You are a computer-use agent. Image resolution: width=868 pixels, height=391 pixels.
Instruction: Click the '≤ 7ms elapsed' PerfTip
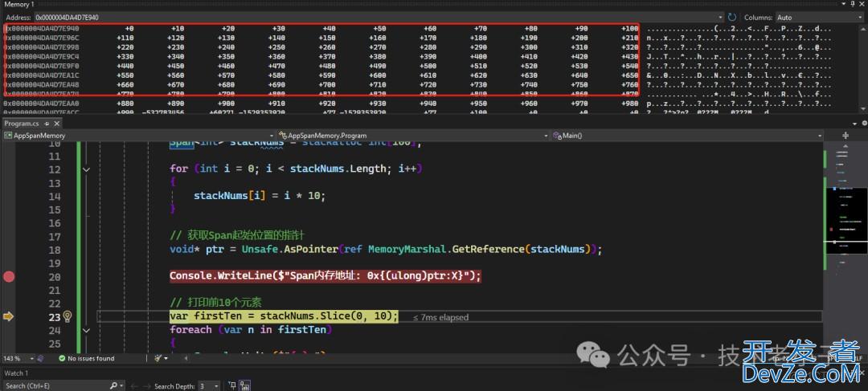[440, 317]
